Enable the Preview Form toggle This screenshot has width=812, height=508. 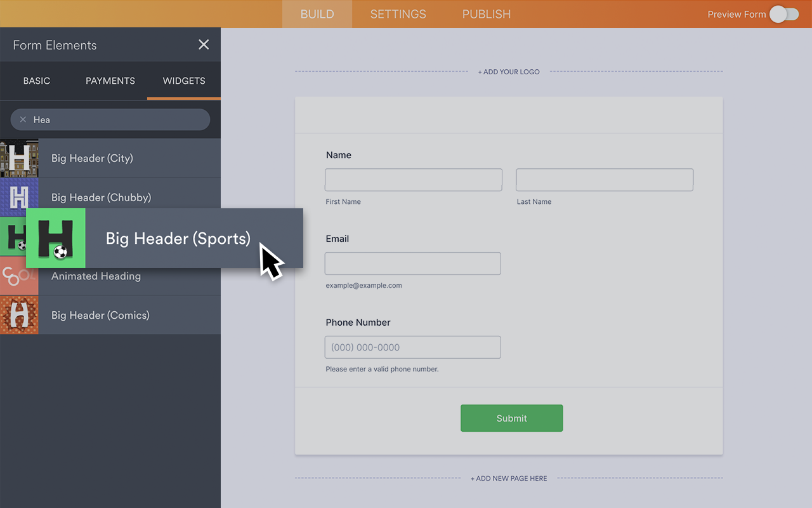point(783,13)
